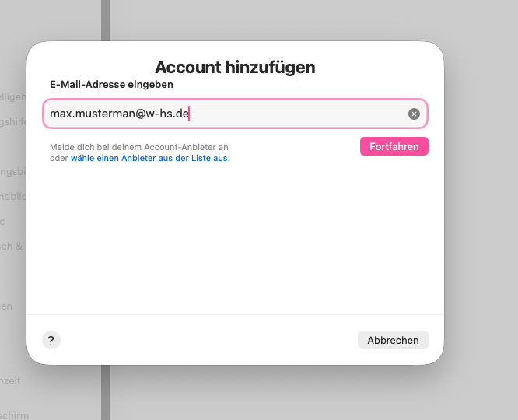This screenshot has width=518, height=420.
Task: Select the truncated sidebar item ending in 'ngsbi'
Action: (12, 172)
